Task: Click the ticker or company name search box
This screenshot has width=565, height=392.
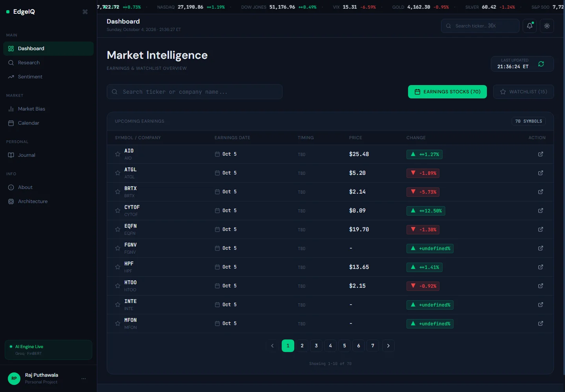Action: (195, 92)
